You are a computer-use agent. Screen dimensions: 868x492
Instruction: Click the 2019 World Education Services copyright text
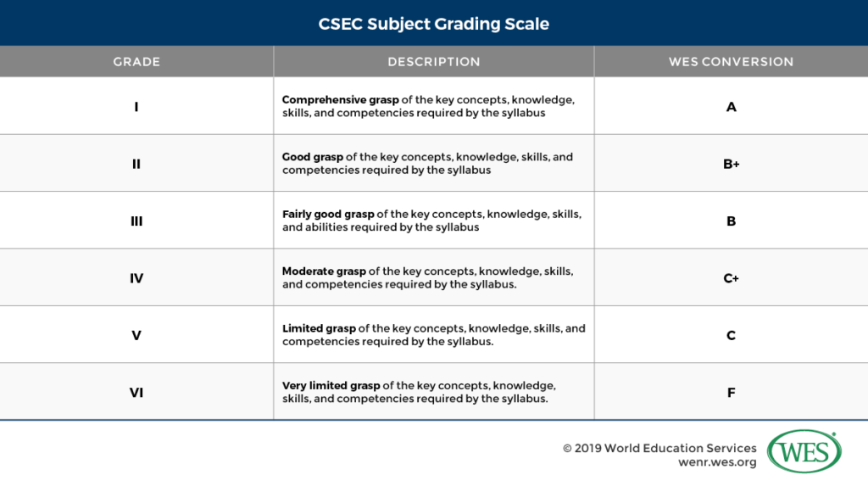[x=659, y=448]
